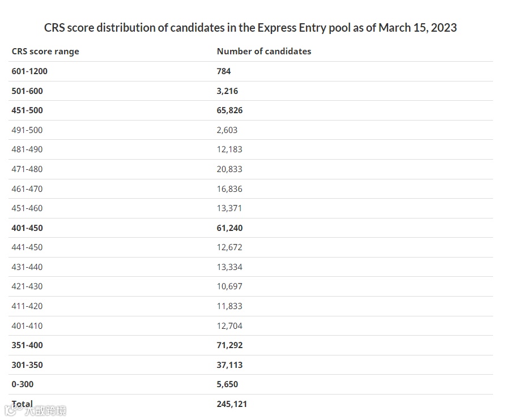Click the 401-410 score range label
Image resolution: width=506 pixels, height=420 pixels.
(x=27, y=326)
